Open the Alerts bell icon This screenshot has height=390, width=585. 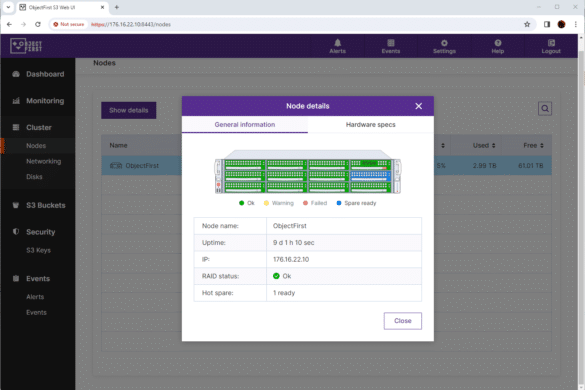(337, 43)
